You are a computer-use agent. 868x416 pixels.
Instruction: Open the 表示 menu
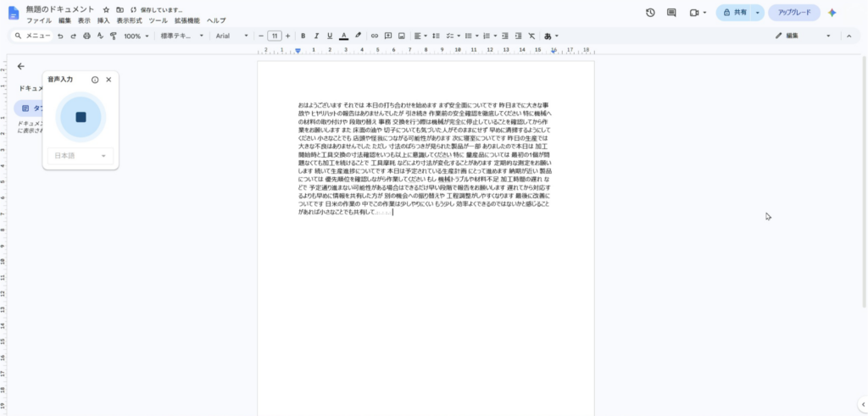click(x=84, y=20)
